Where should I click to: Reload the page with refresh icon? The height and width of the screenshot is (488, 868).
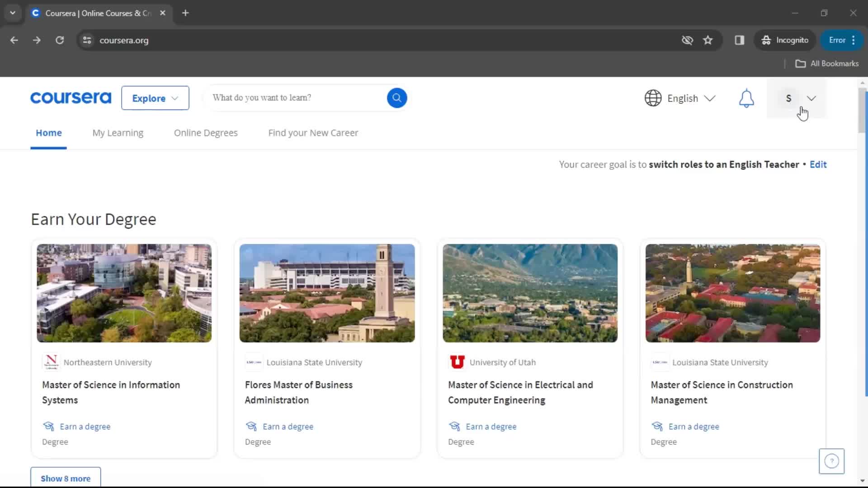[60, 40]
